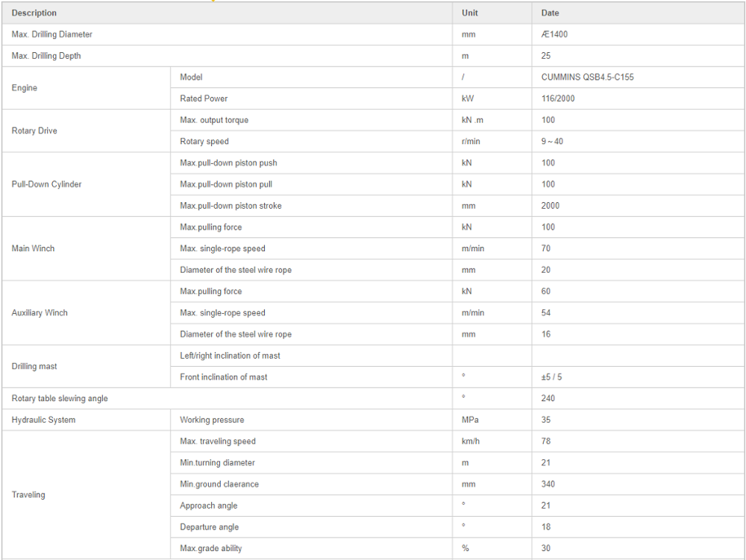Click the Unit column header

[x=470, y=13]
